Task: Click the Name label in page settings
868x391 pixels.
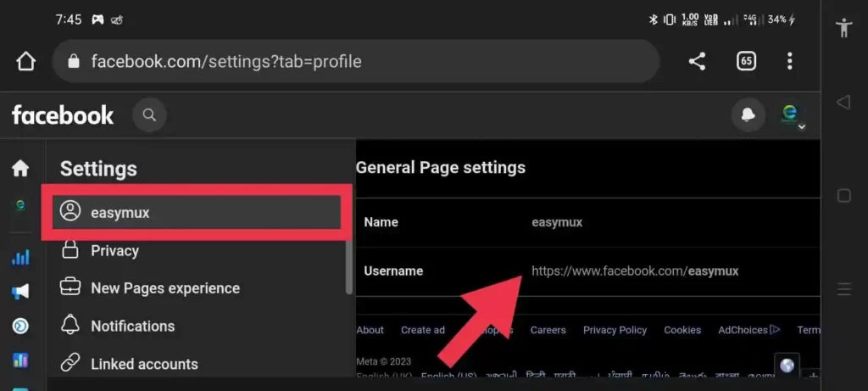Action: tap(381, 222)
